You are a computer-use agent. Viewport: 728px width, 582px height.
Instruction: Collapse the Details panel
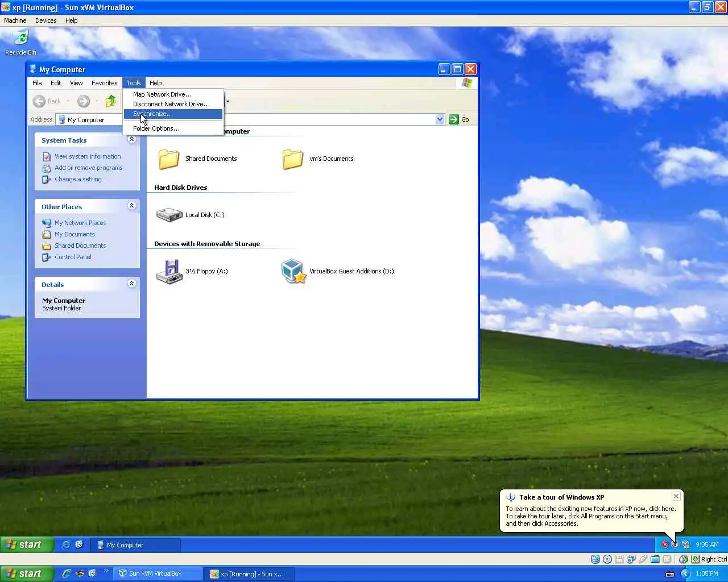click(x=131, y=284)
